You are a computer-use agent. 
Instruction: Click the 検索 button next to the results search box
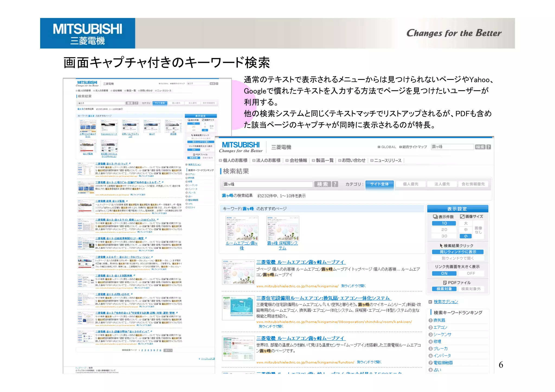coord(322,184)
